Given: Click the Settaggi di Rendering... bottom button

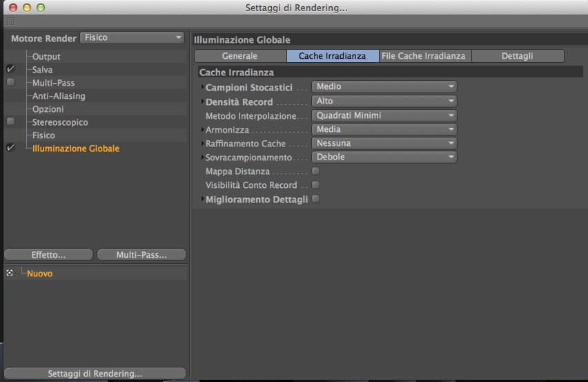Looking at the screenshot, I should (95, 374).
